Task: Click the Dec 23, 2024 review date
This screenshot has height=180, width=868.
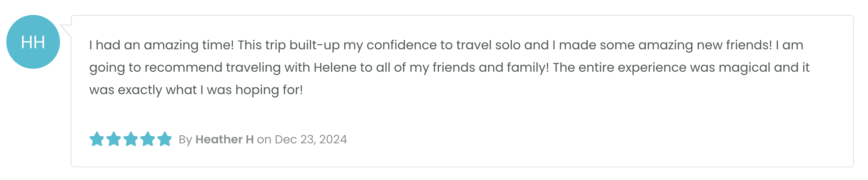Action: pos(311,139)
